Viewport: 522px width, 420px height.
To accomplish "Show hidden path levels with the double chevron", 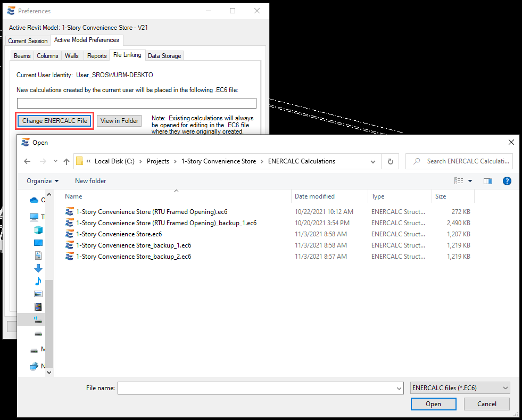I will tap(88, 161).
